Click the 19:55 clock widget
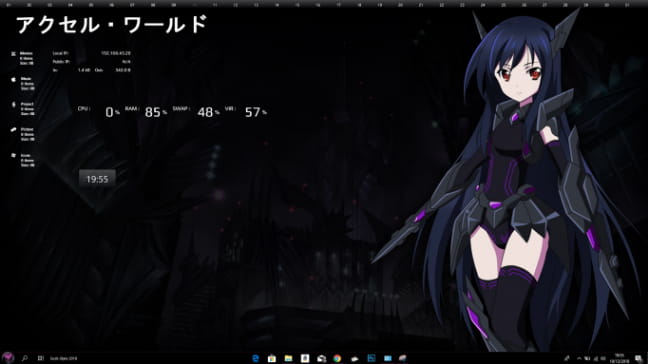The width and height of the screenshot is (648, 364). tap(97, 179)
